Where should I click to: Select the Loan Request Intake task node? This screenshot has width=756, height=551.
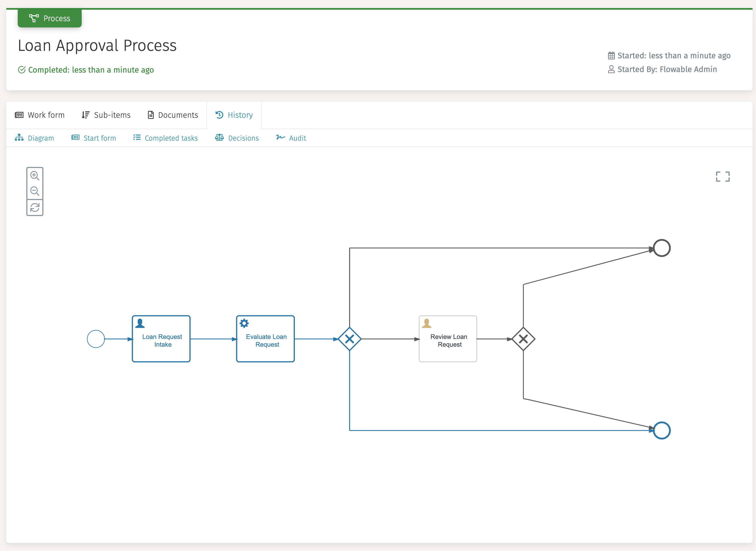coord(161,339)
